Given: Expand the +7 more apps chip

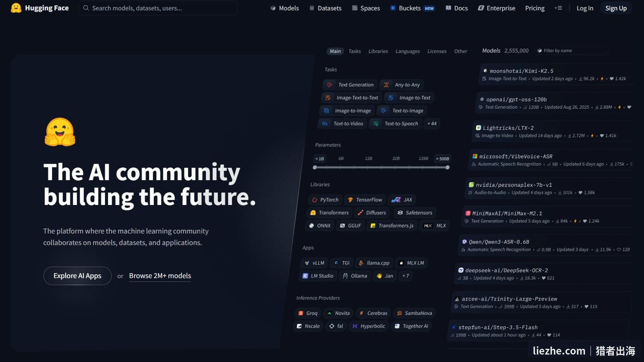Looking at the screenshot, I should pyautogui.click(x=406, y=276).
